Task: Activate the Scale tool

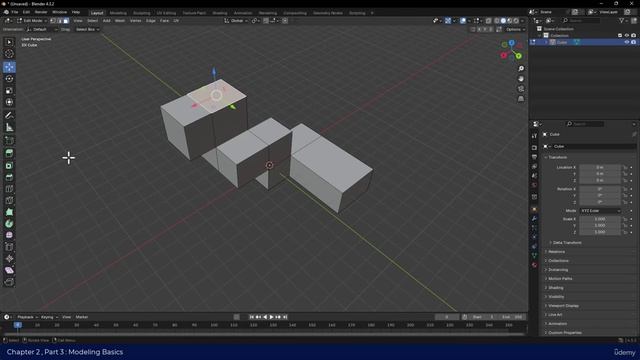Action: (9, 91)
